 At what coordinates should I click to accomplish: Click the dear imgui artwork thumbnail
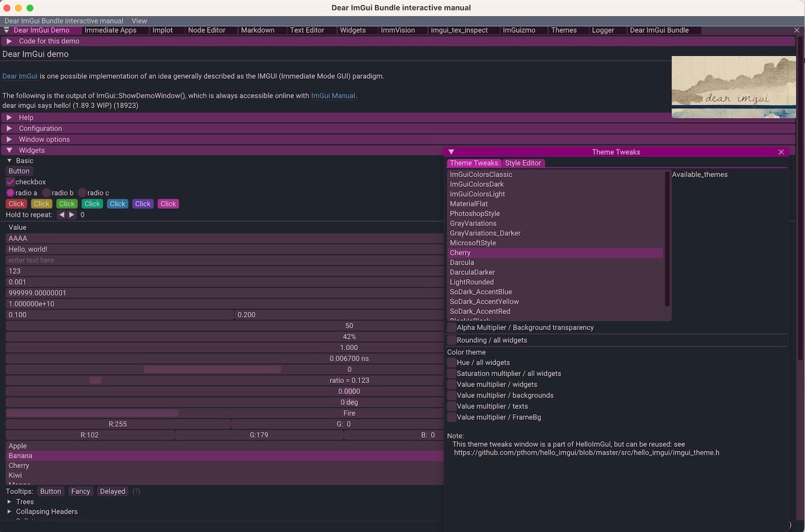coord(734,87)
